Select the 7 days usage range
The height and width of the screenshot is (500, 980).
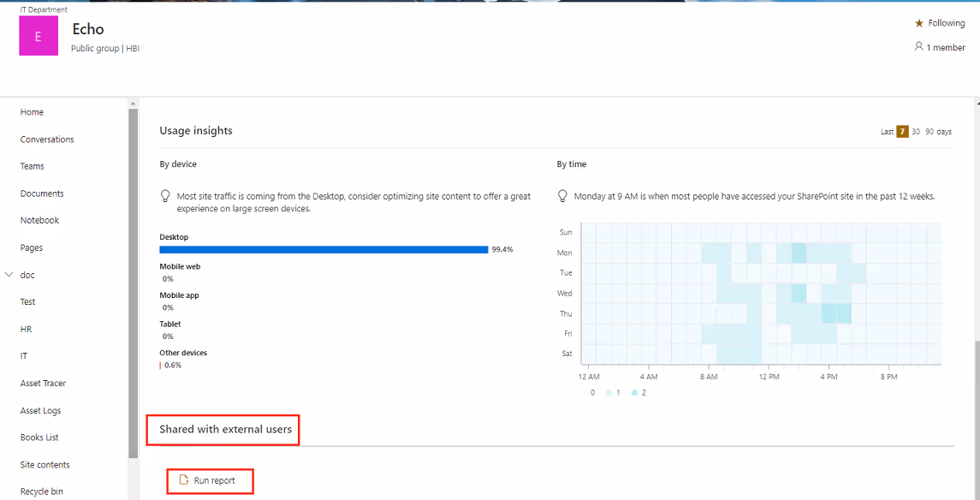click(x=902, y=132)
